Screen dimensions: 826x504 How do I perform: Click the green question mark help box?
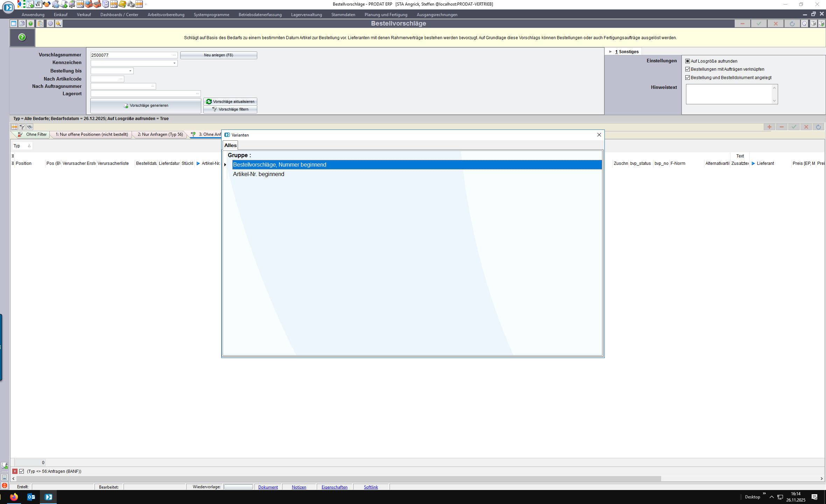pyautogui.click(x=22, y=37)
